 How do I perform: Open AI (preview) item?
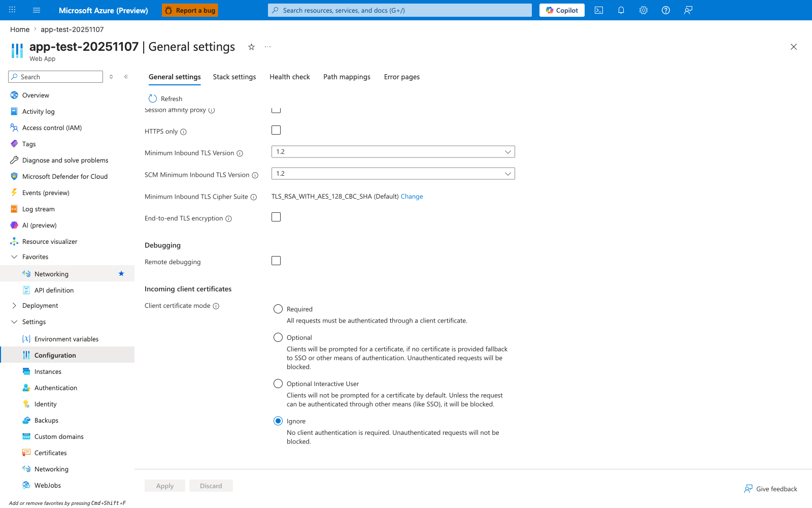coord(40,225)
